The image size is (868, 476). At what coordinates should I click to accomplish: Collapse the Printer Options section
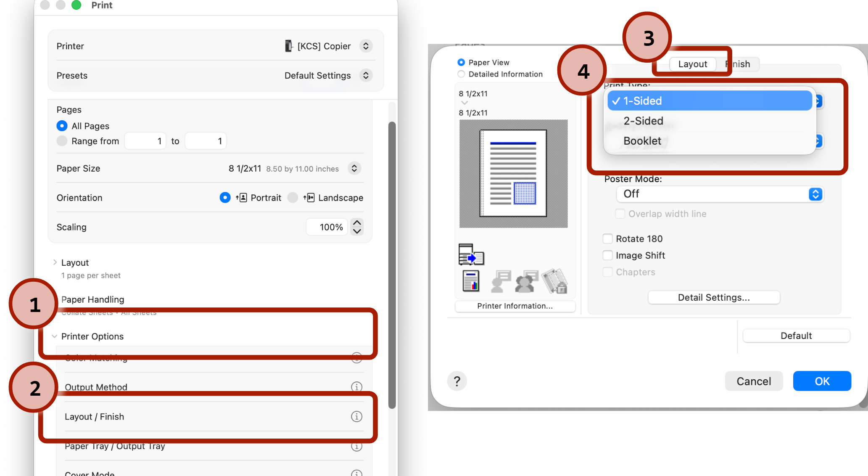coord(55,336)
